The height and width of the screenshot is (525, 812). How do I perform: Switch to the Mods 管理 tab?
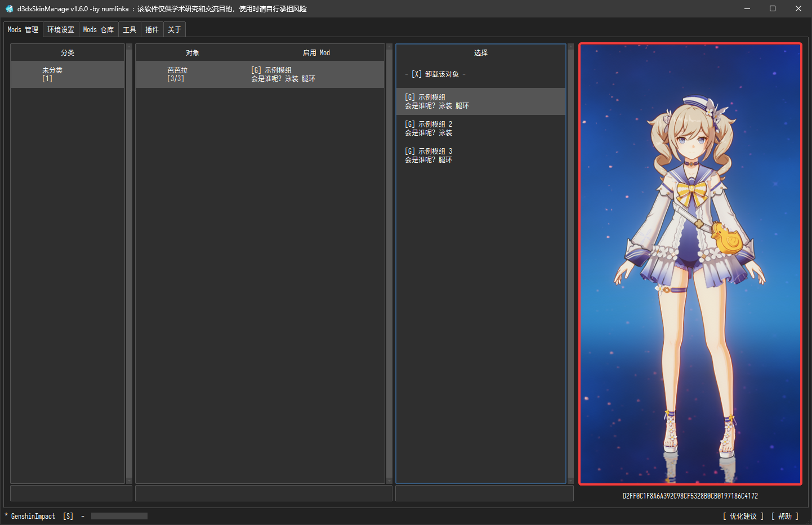pyautogui.click(x=23, y=30)
